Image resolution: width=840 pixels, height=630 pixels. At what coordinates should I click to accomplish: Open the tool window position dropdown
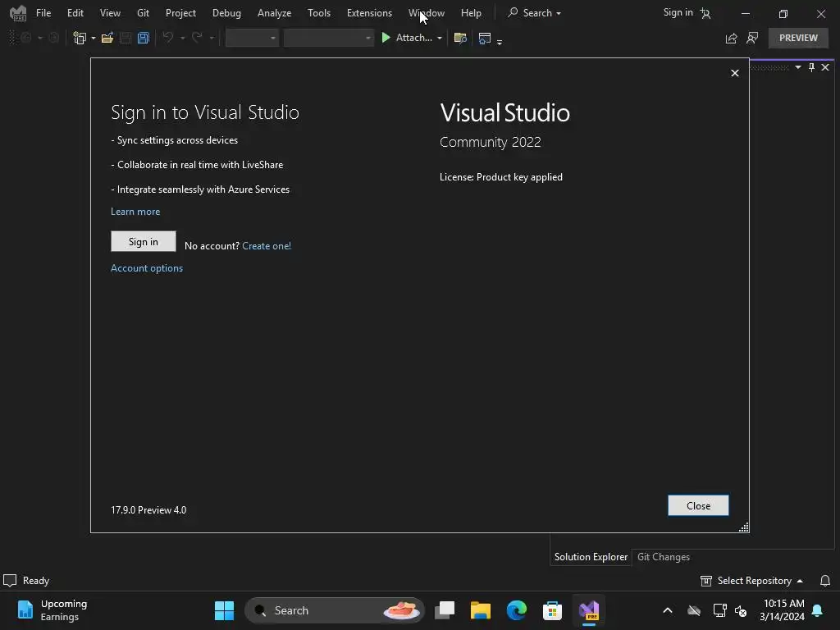(x=798, y=67)
